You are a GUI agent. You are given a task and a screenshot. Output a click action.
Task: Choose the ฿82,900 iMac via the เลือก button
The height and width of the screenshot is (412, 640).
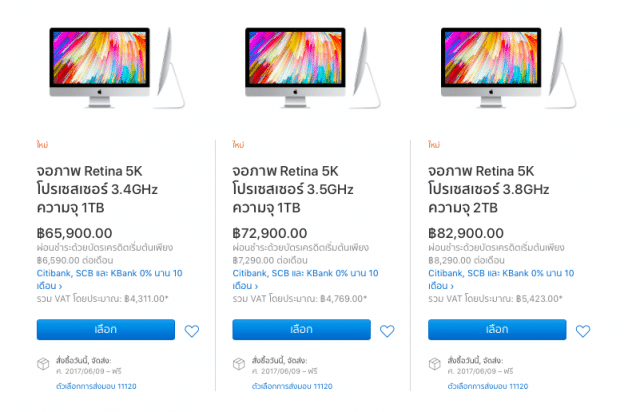coord(497,330)
